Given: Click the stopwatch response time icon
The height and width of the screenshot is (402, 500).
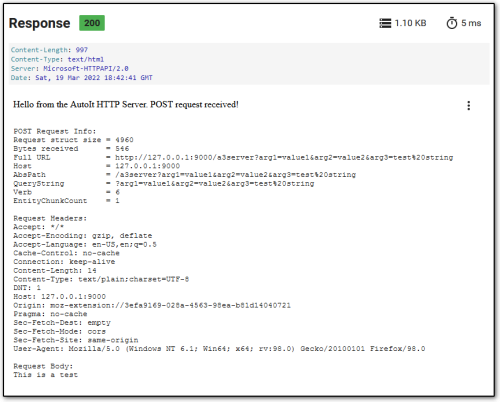Looking at the screenshot, I should click(x=452, y=23).
